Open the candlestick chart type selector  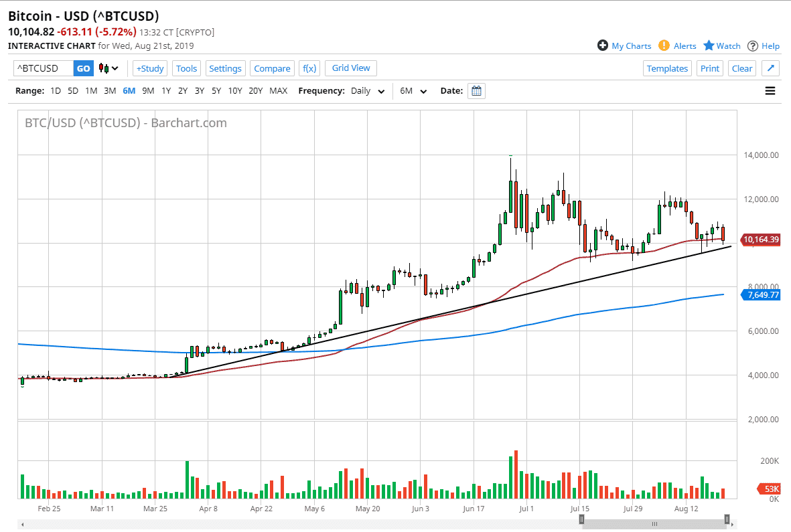(105, 68)
